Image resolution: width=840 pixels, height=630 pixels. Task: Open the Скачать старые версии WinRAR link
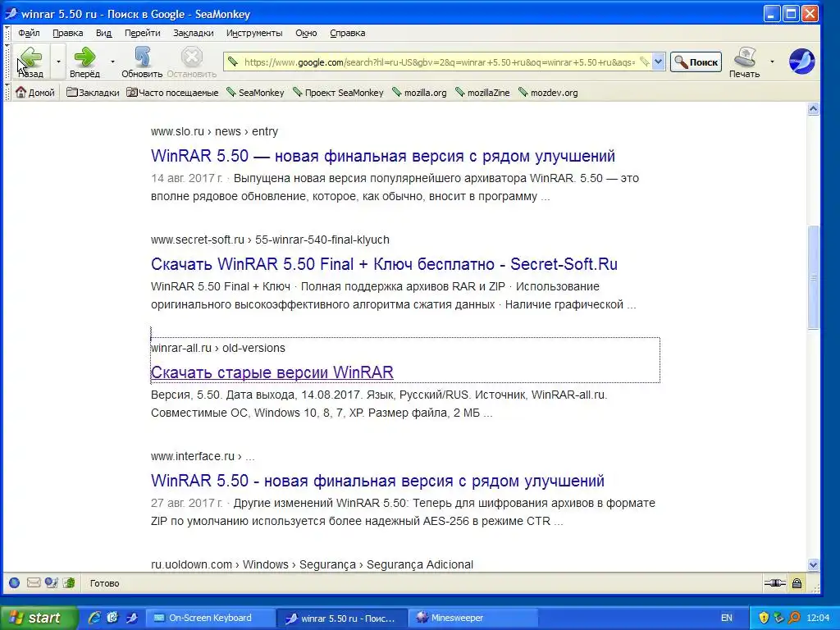click(272, 372)
